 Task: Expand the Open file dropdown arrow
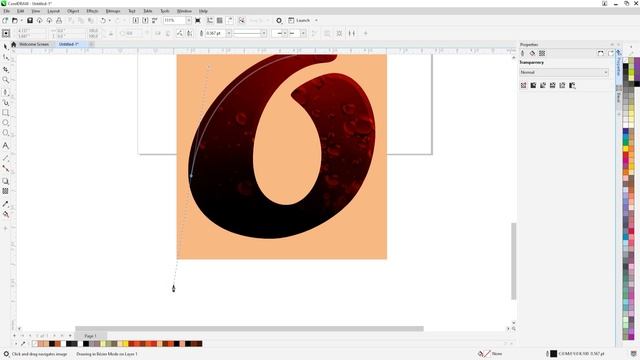(x=21, y=20)
